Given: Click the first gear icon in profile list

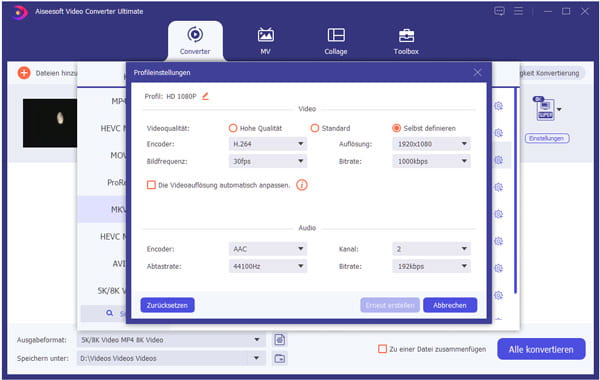Looking at the screenshot, I should click(x=498, y=106).
